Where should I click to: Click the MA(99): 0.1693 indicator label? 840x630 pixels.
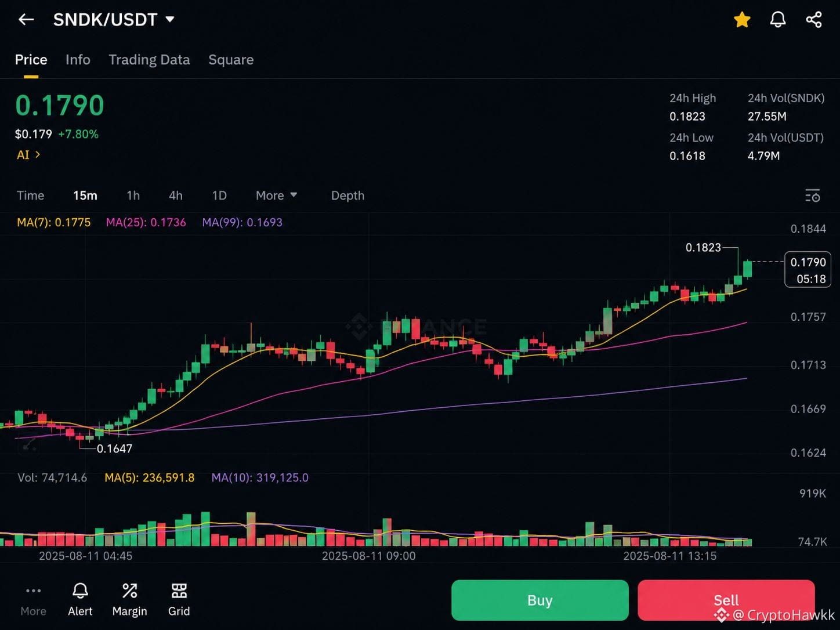(x=242, y=222)
